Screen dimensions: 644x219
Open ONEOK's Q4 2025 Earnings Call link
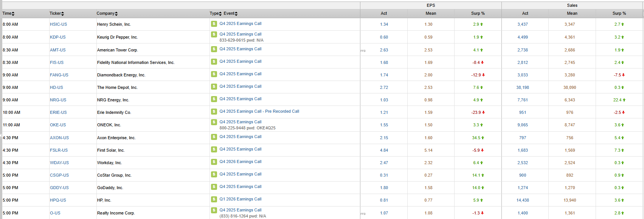coord(240,122)
